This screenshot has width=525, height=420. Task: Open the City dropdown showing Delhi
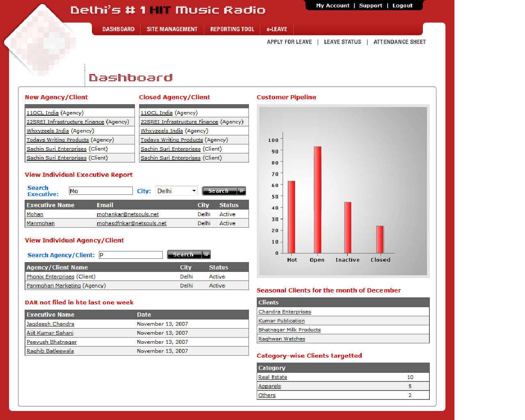(176, 191)
